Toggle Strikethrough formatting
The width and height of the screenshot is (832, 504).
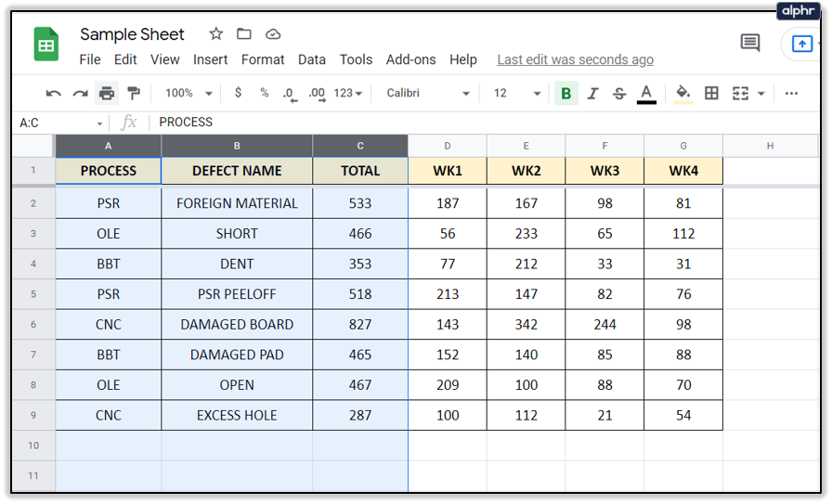coord(617,93)
